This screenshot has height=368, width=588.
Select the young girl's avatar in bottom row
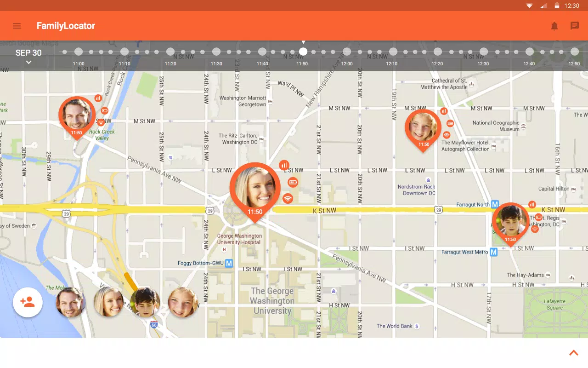(x=183, y=302)
